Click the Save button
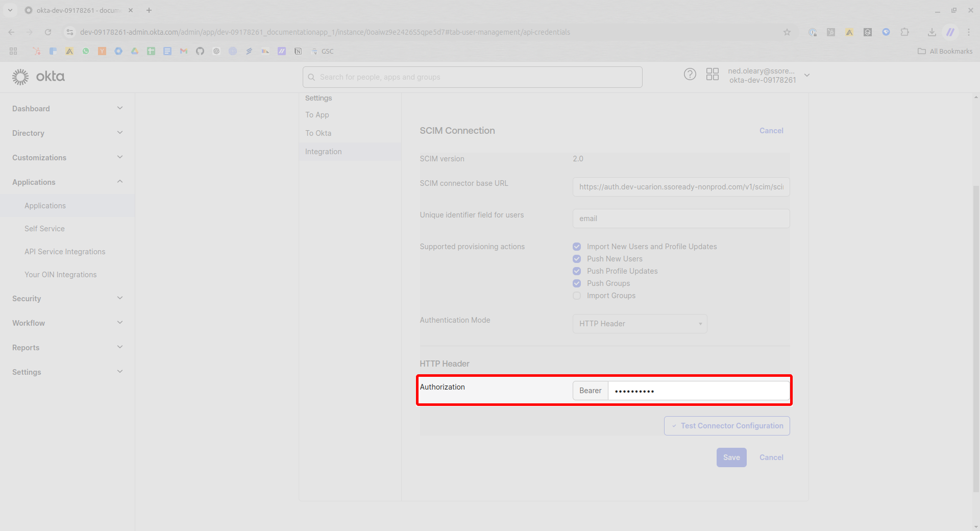Image resolution: width=980 pixels, height=531 pixels. click(731, 457)
